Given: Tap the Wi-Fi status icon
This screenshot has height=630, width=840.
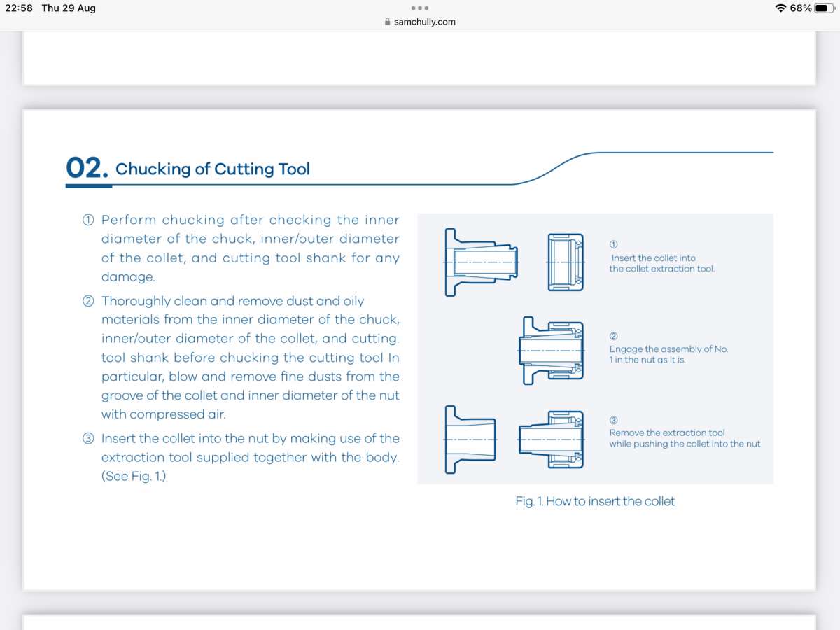Looking at the screenshot, I should (780, 8).
